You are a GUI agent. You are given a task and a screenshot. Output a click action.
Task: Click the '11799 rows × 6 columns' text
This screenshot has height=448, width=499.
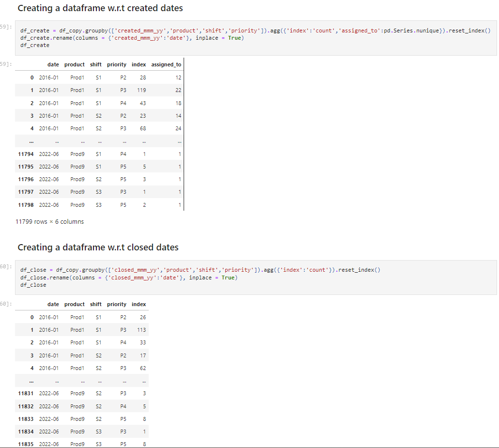(x=50, y=221)
